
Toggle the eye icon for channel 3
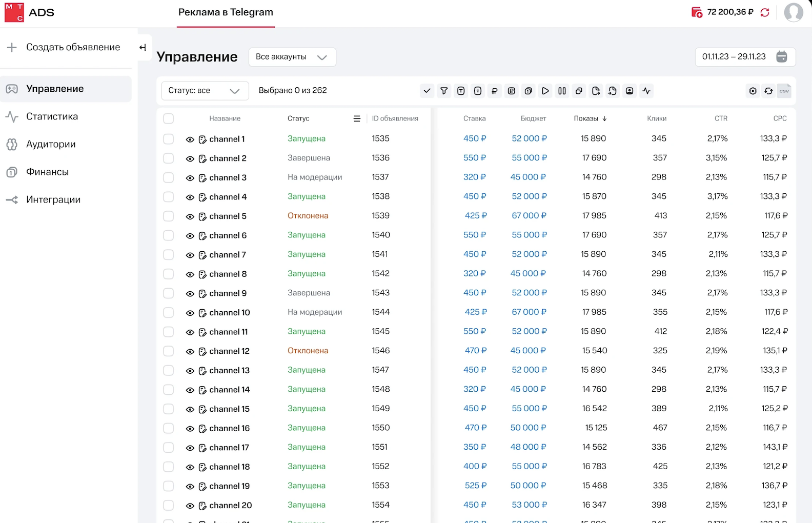click(190, 178)
